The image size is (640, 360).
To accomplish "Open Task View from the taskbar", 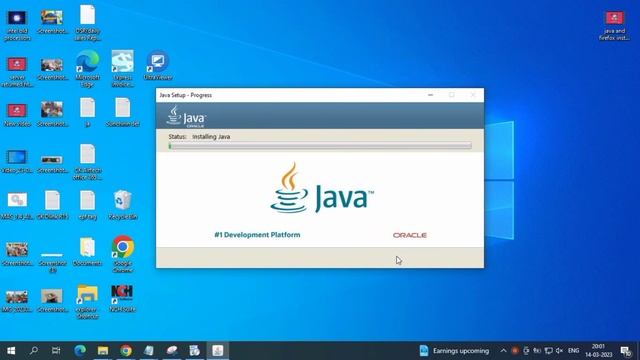I will tap(56, 351).
